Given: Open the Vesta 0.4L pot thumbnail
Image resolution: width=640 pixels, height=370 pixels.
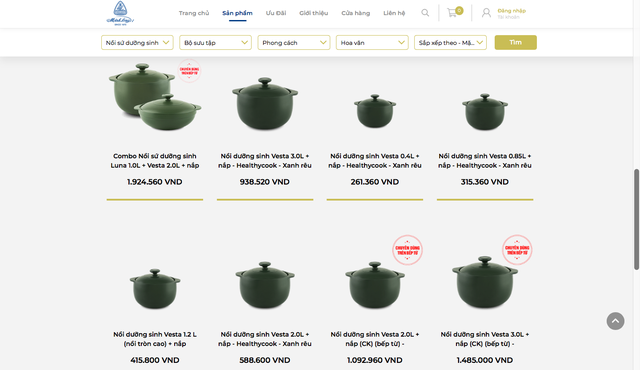Looking at the screenshot, I should pos(375,111).
